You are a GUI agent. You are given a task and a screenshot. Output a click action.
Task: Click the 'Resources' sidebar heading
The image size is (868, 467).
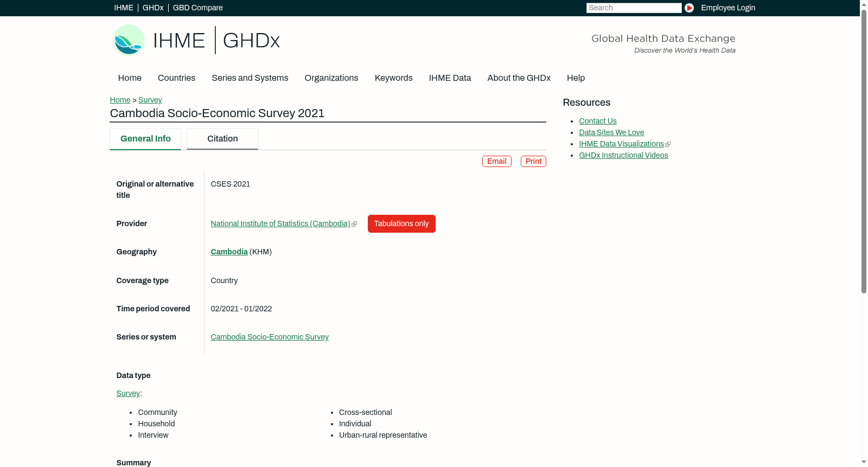[x=586, y=103]
